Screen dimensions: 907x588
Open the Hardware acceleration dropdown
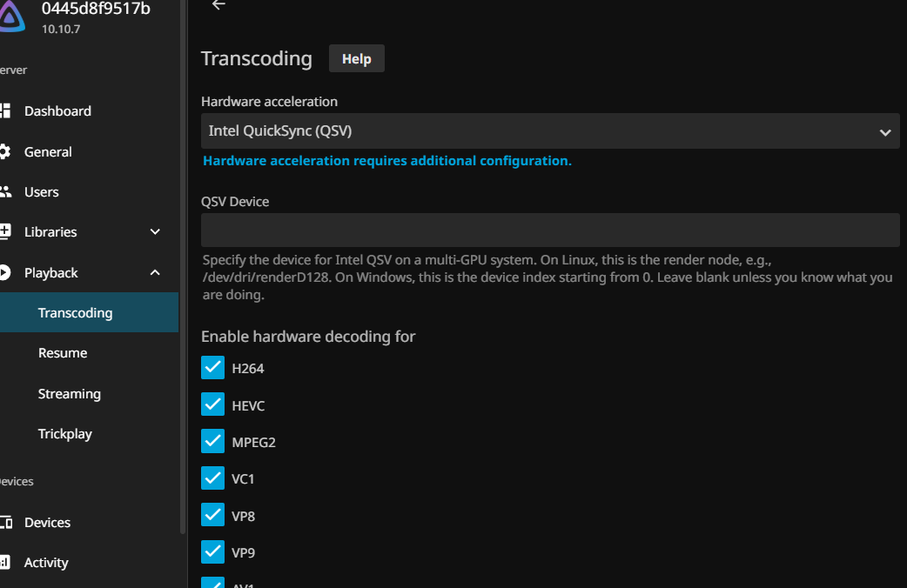point(550,130)
